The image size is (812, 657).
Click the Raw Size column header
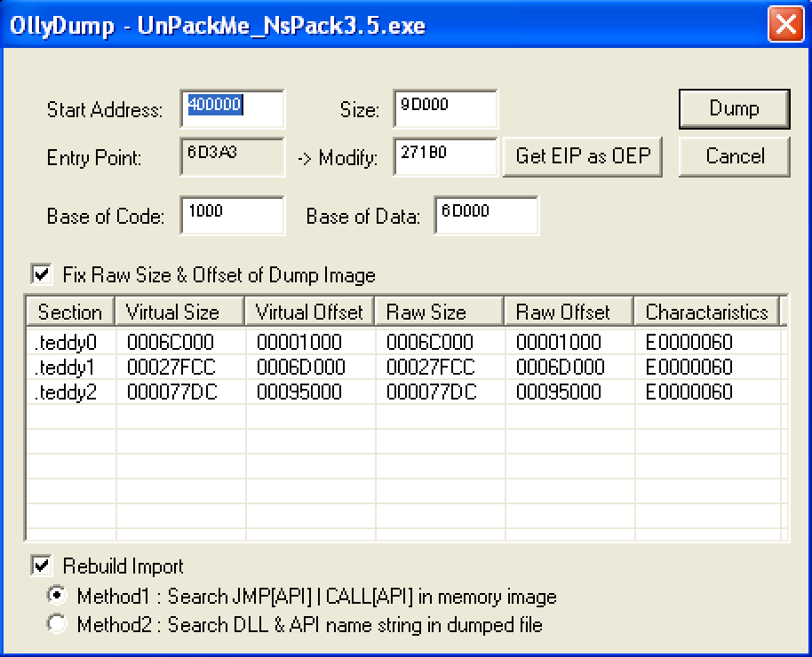[439, 312]
